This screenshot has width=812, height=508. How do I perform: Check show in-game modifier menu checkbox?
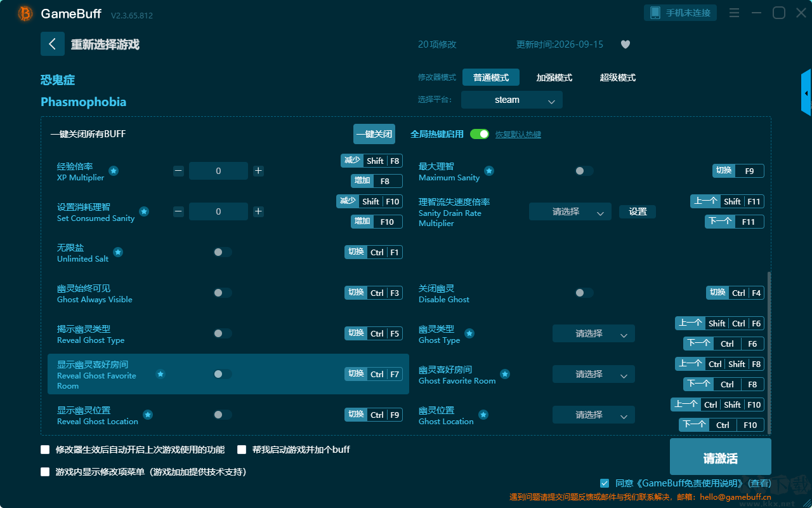click(45, 472)
